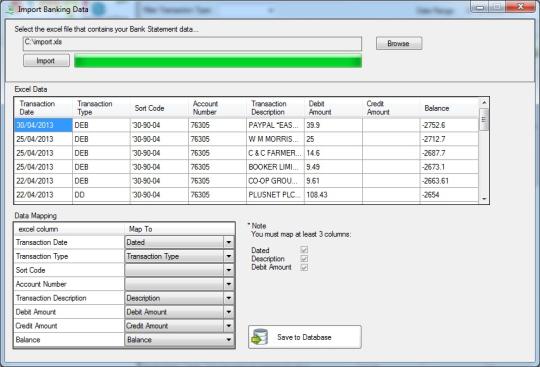
Task: Open the Transaction Type mapping dropdown
Action: coord(229,256)
